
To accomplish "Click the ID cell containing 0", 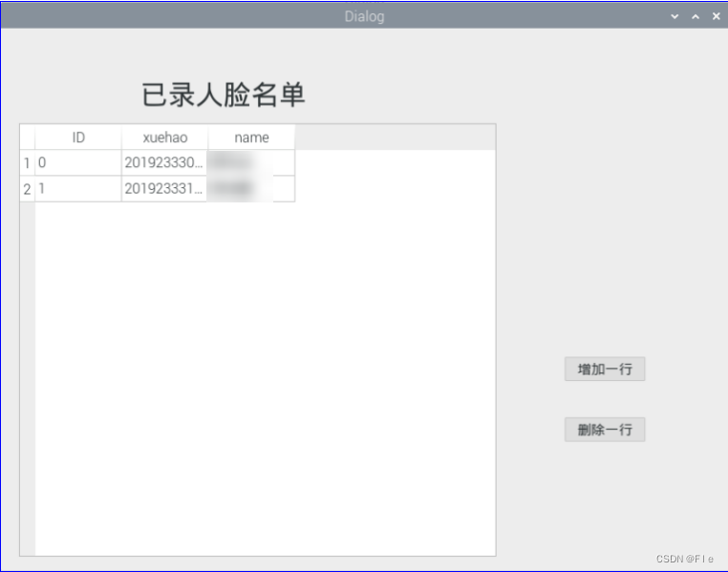I will click(78, 163).
